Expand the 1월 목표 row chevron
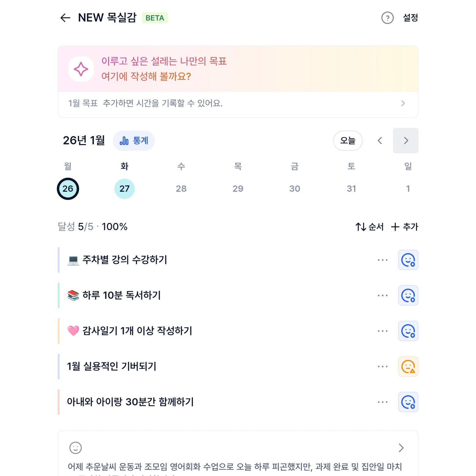 point(403,103)
